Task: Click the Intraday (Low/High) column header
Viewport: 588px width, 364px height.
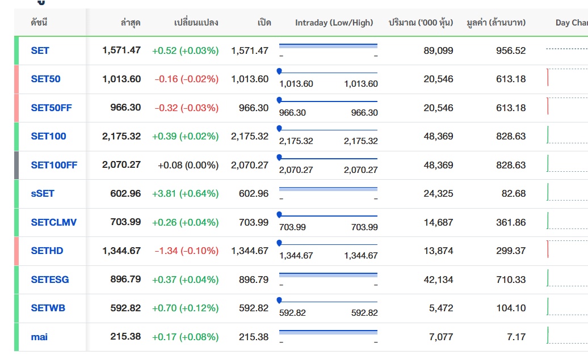Action: (x=334, y=23)
